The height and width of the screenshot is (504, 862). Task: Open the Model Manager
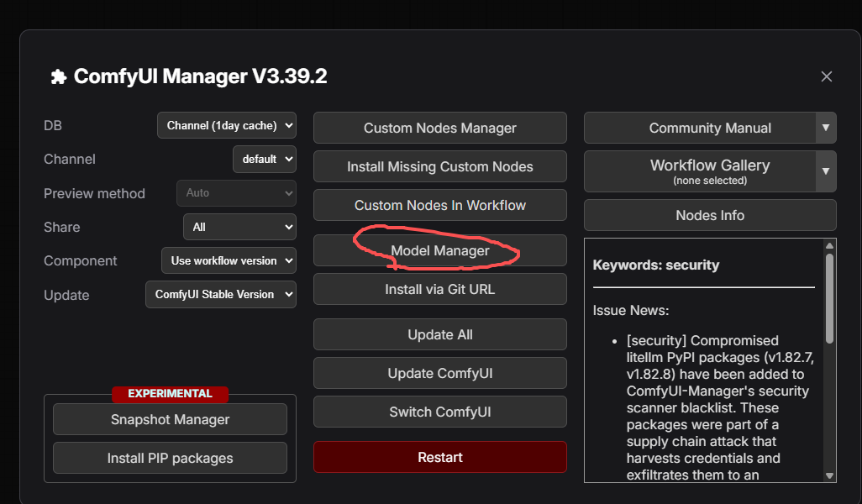tap(439, 250)
